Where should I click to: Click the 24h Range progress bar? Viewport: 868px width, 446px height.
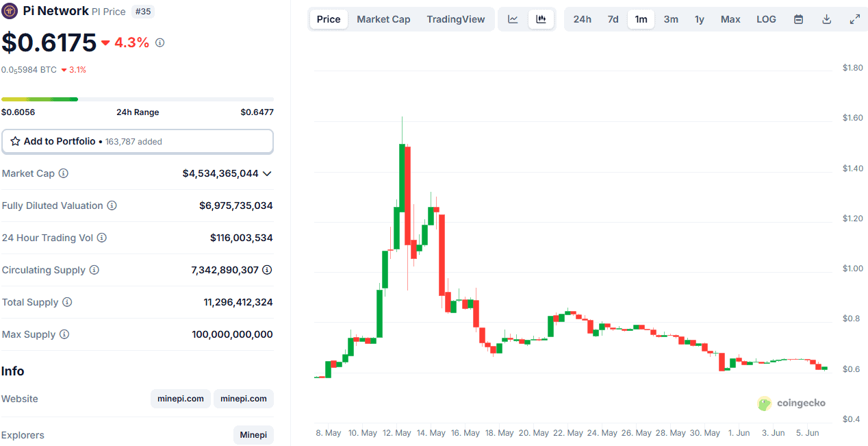pos(137,99)
